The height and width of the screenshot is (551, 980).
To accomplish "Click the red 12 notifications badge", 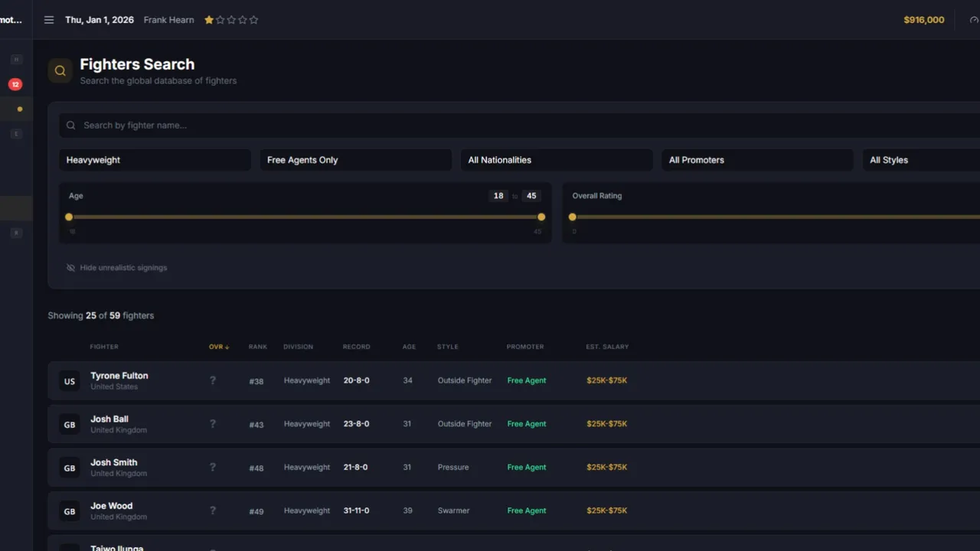I will (x=15, y=84).
